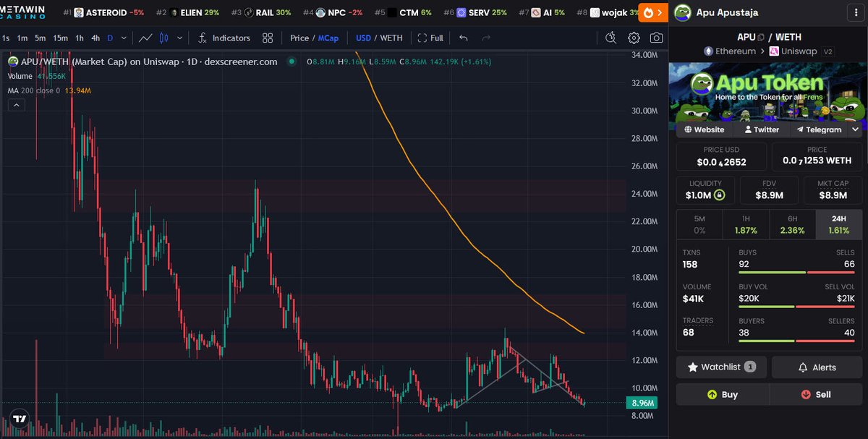Viewport: 868px width, 439px height.
Task: Select the 1H stats tab
Action: tap(745, 224)
